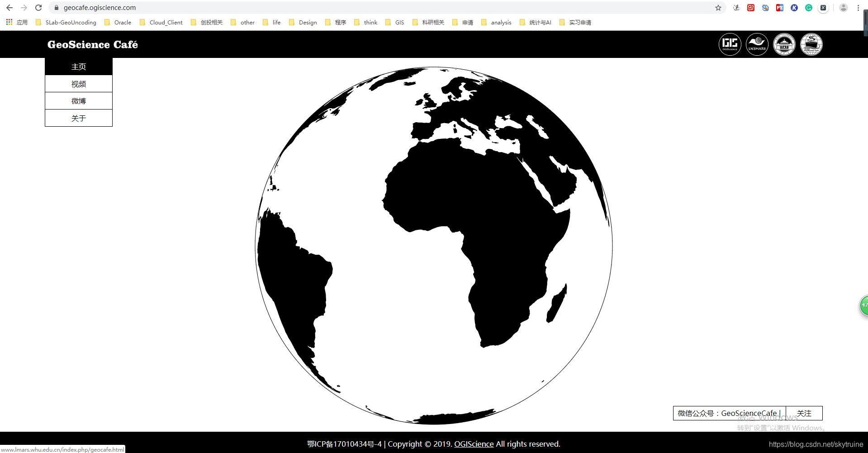Open the Oracle bookmark folder
Viewport: 868px width, 453px height.
[118, 22]
